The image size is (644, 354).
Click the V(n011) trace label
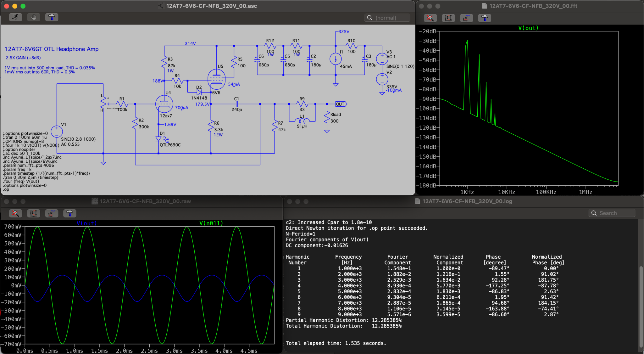pyautogui.click(x=211, y=223)
